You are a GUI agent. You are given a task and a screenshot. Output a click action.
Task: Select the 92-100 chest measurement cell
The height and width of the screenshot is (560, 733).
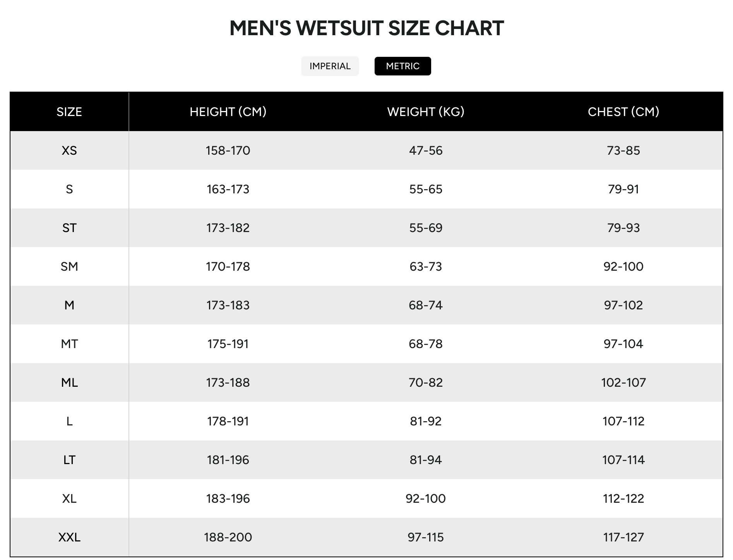coord(623,266)
